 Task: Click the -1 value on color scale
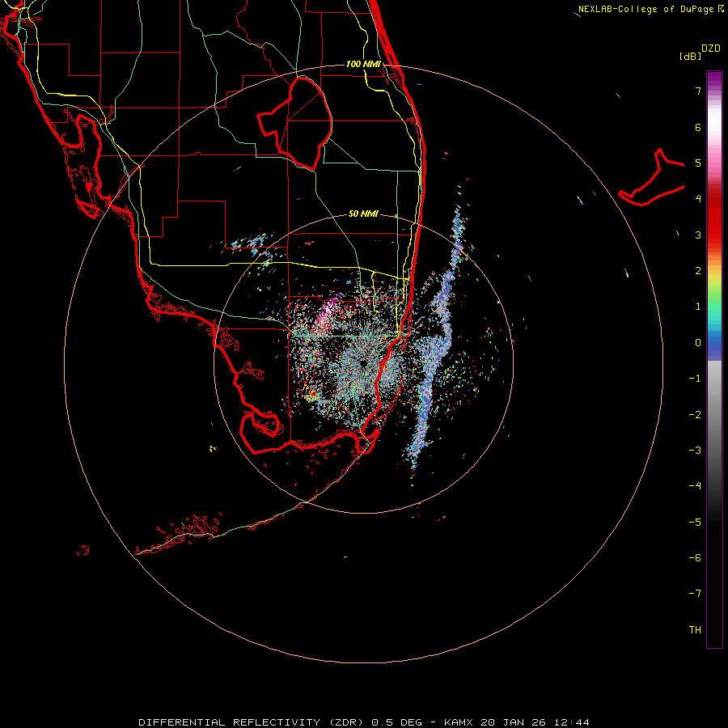pyautogui.click(x=695, y=379)
